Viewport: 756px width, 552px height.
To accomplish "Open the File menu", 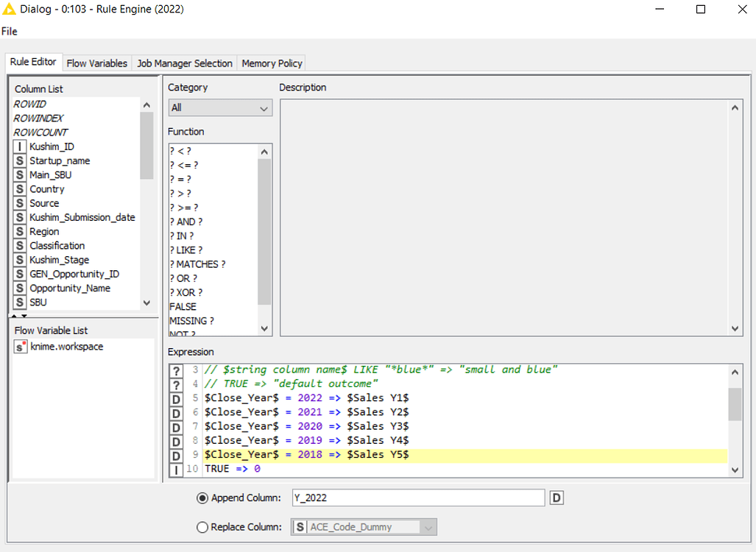I will tap(9, 32).
